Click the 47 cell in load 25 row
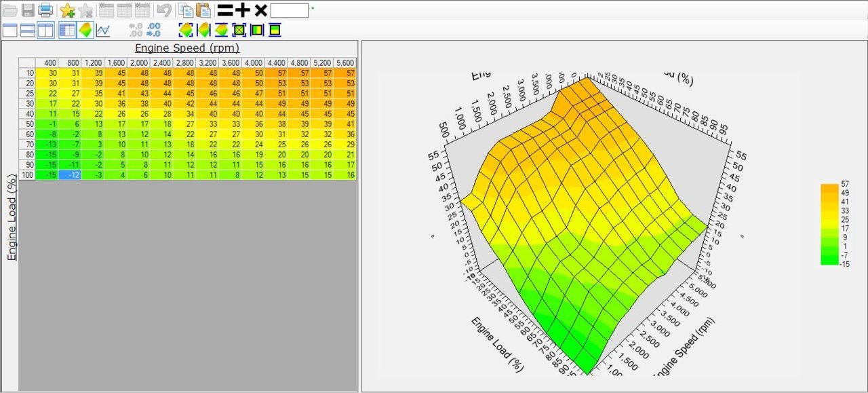 click(253, 93)
